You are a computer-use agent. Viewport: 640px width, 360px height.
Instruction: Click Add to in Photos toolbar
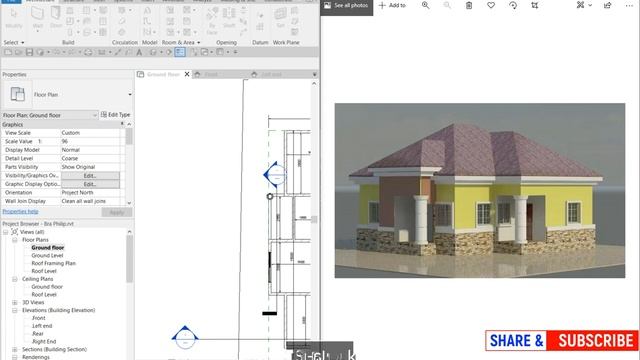[392, 5]
